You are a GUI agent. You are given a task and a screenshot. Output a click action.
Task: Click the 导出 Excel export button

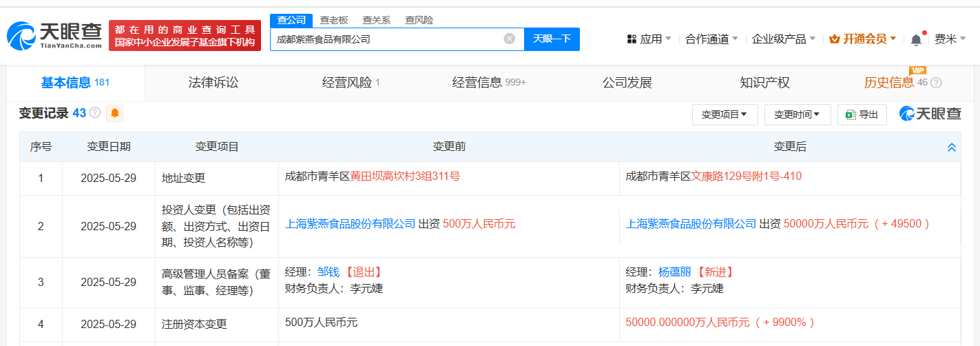tap(862, 114)
